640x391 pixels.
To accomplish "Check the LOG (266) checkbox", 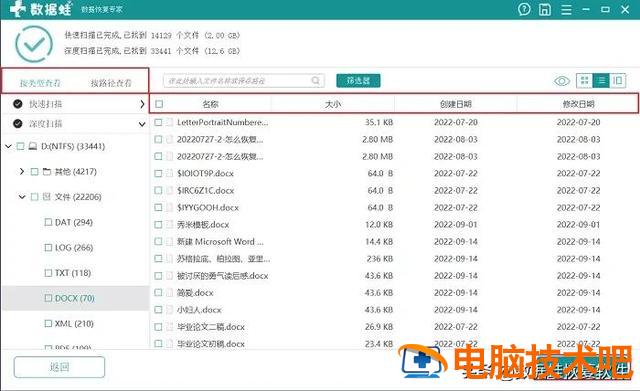I will pos(48,247).
